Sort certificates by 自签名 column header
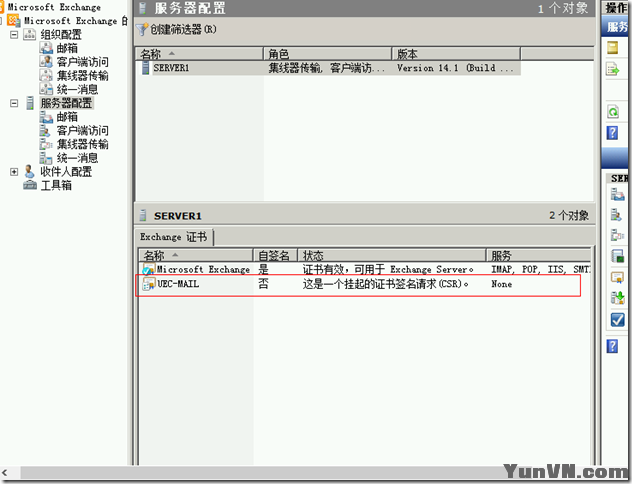The height and width of the screenshot is (484, 632). point(275,255)
